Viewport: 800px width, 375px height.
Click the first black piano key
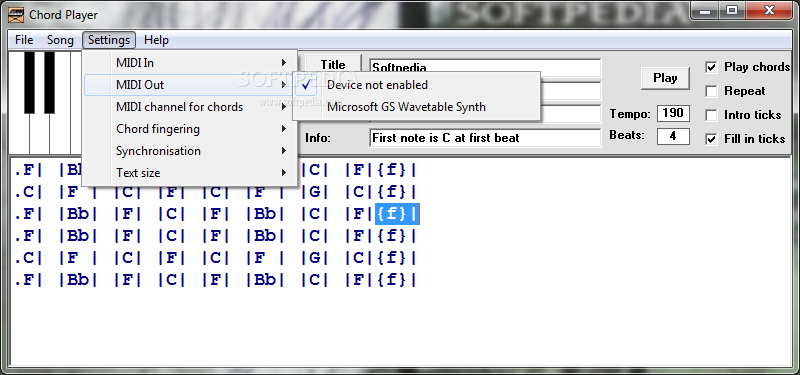30,82
